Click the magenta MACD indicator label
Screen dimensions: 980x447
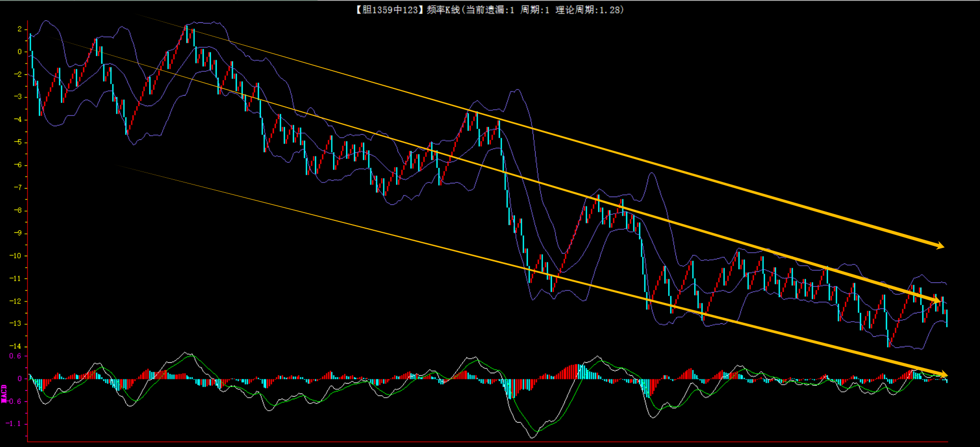click(4, 393)
